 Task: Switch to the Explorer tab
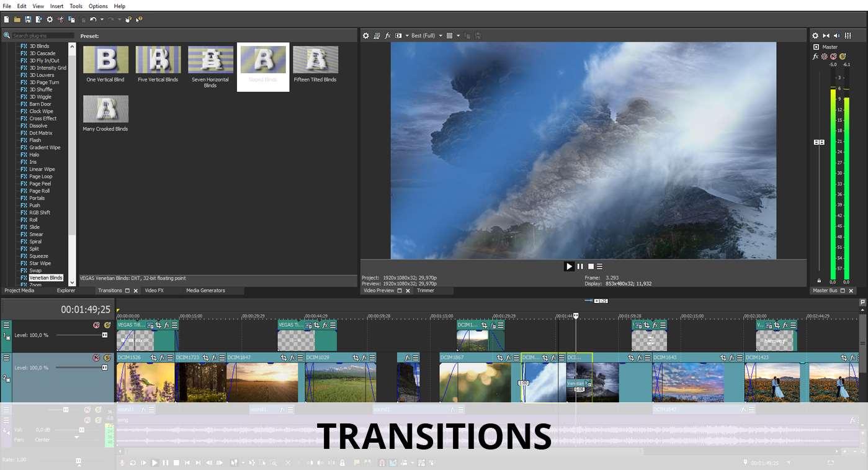tap(66, 291)
